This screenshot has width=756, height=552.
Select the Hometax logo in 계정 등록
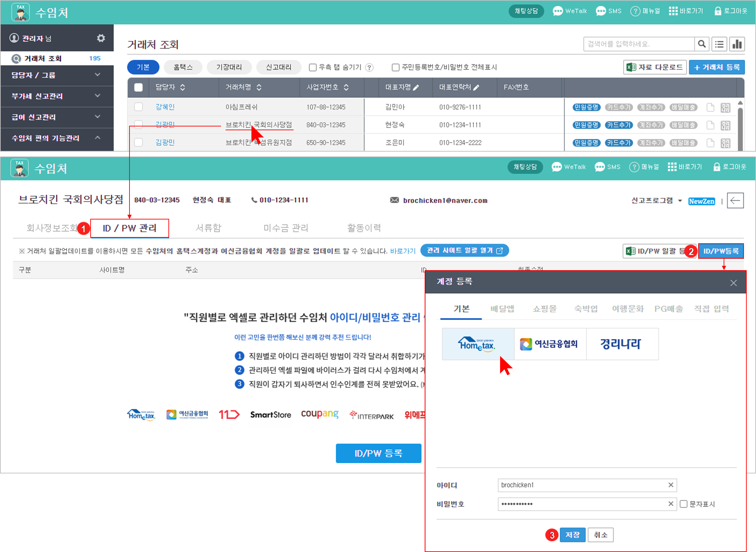[x=478, y=344]
